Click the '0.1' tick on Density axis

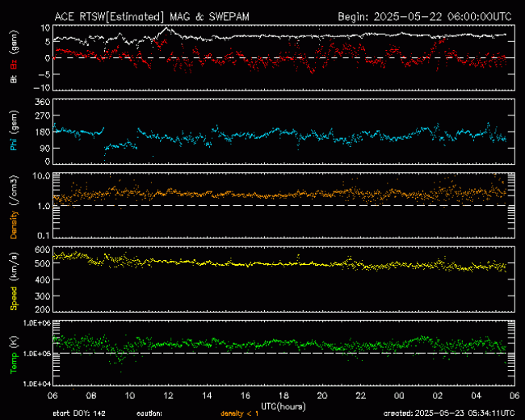[x=44, y=236]
